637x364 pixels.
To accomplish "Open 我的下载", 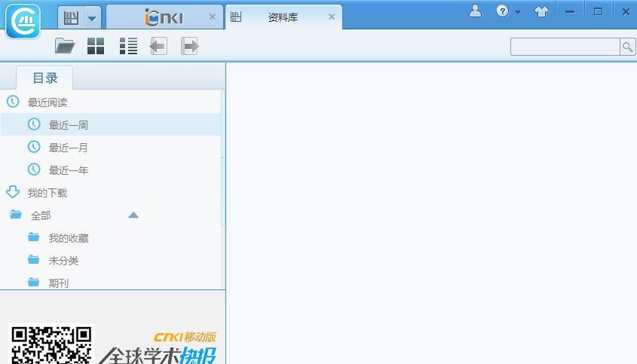I will tap(47, 193).
